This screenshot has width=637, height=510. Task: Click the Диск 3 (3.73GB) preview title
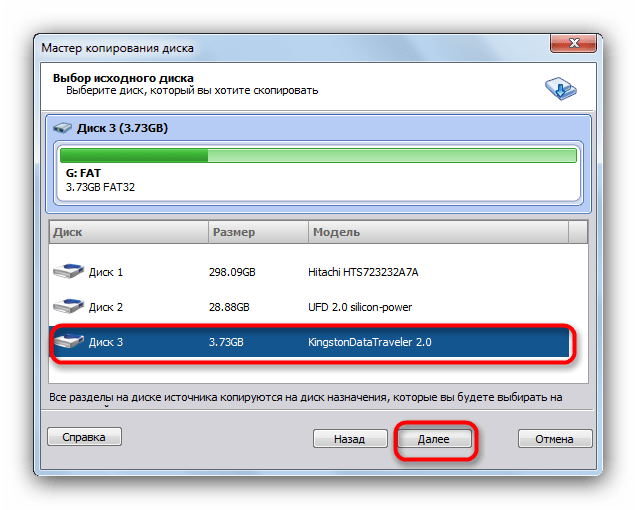click(122, 128)
